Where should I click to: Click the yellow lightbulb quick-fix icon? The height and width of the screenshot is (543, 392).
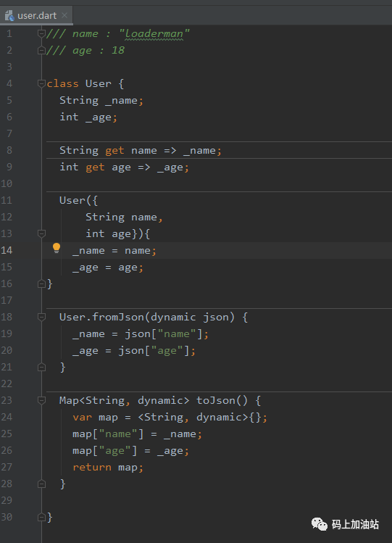coord(57,248)
